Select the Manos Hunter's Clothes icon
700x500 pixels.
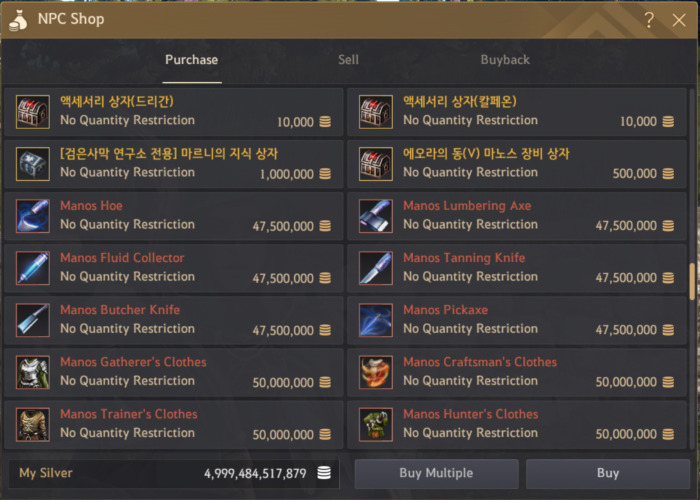point(376,425)
